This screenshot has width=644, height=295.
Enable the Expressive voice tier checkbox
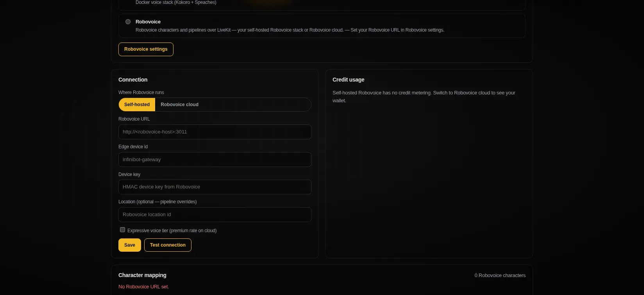(x=122, y=230)
